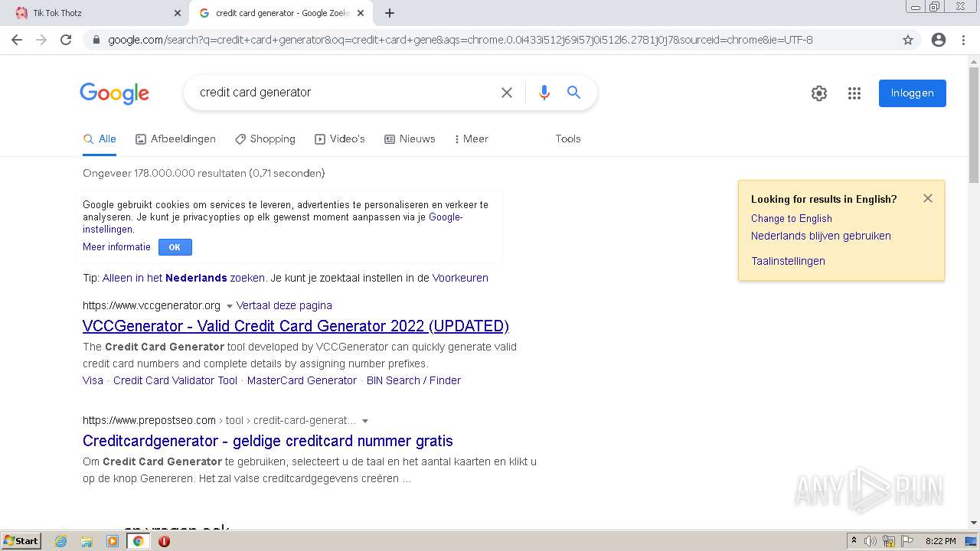The image size is (980, 551).
Task: Open File Explorer from the taskbar
Action: coord(87,541)
